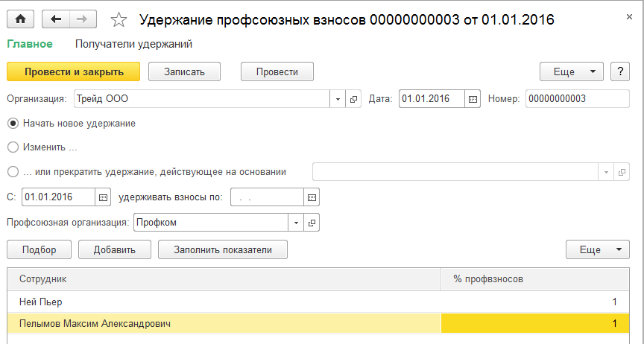Expand the Организация dropdown list
Viewport: 644px width, 344px height.
337,99
